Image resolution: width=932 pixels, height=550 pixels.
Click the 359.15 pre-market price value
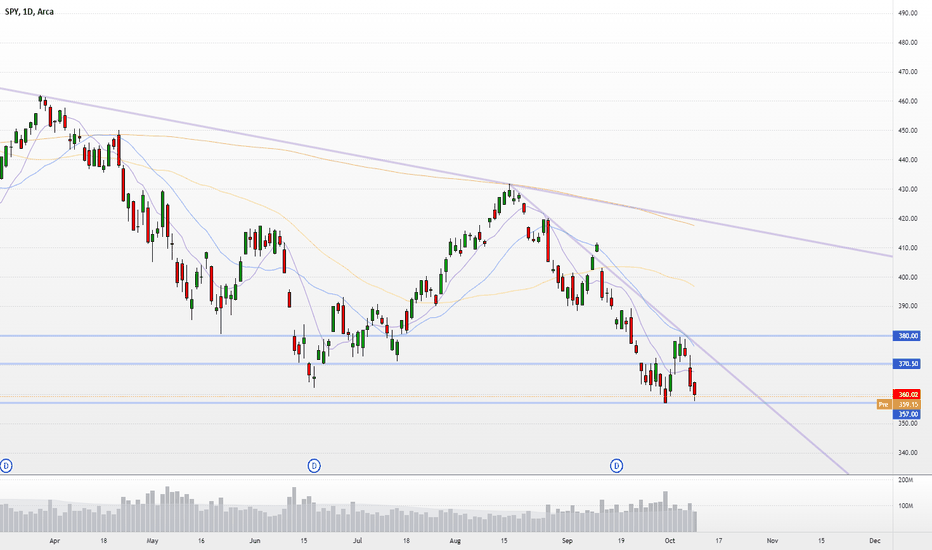(x=906, y=404)
